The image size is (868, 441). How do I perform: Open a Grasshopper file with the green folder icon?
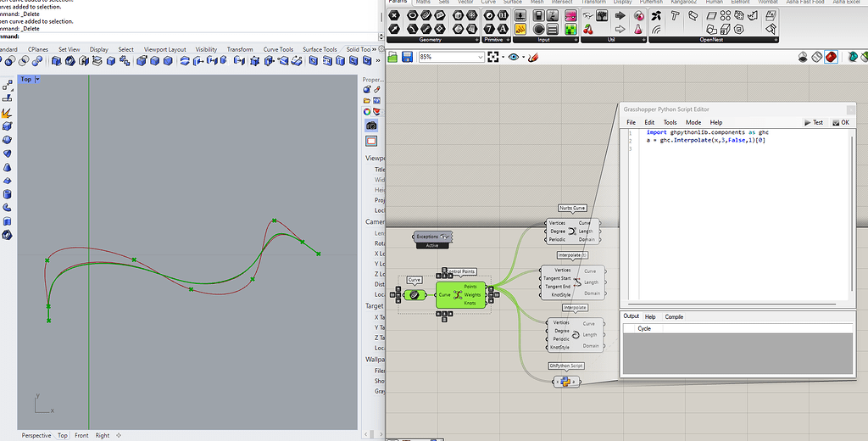coord(393,57)
